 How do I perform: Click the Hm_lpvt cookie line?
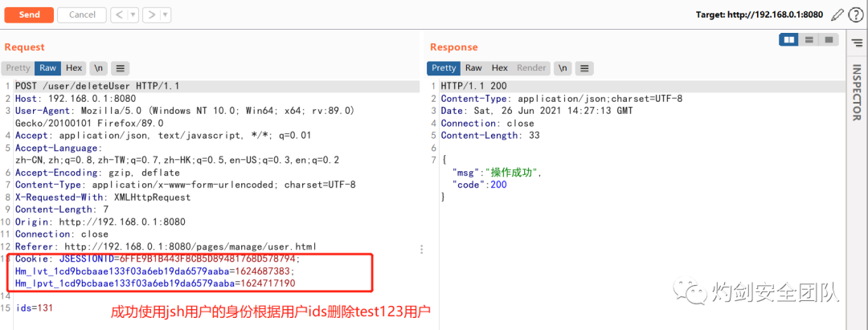pos(155,283)
